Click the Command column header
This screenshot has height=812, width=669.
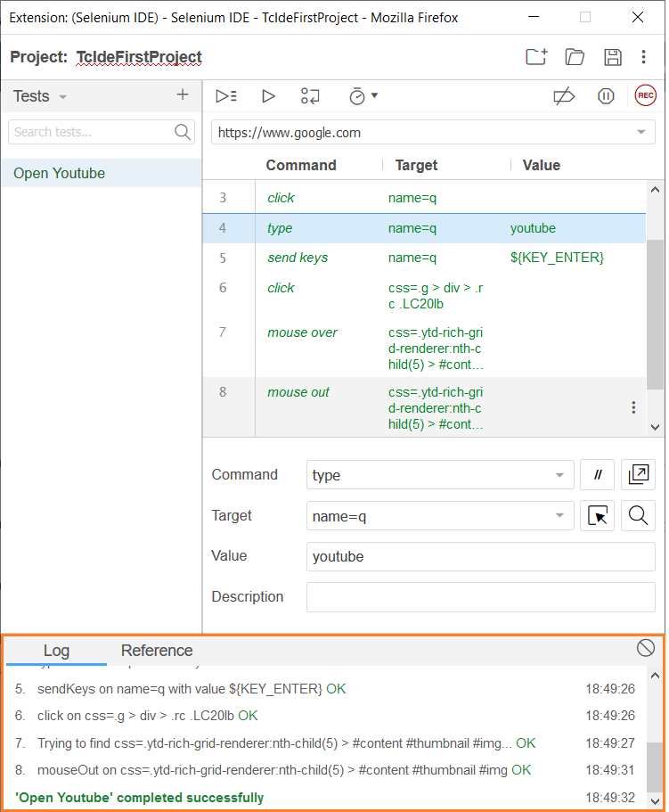coord(301,165)
